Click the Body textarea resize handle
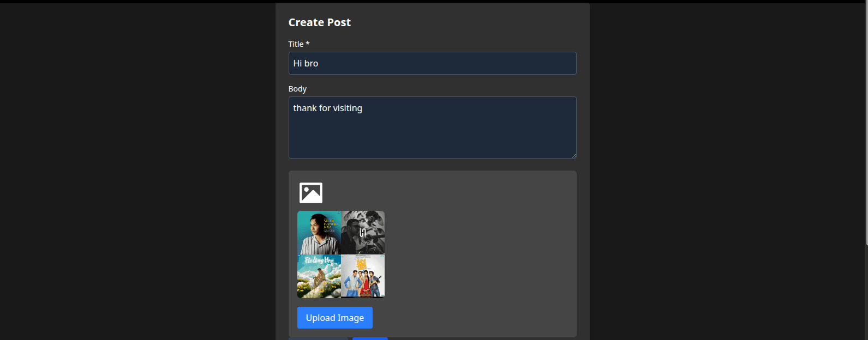The image size is (868, 340). [x=573, y=155]
